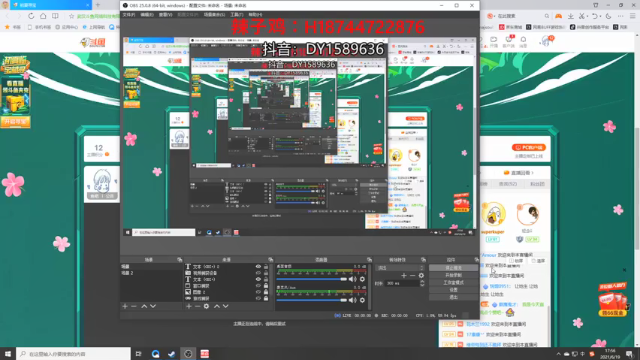Go to browser home page icon

coord(43,16)
